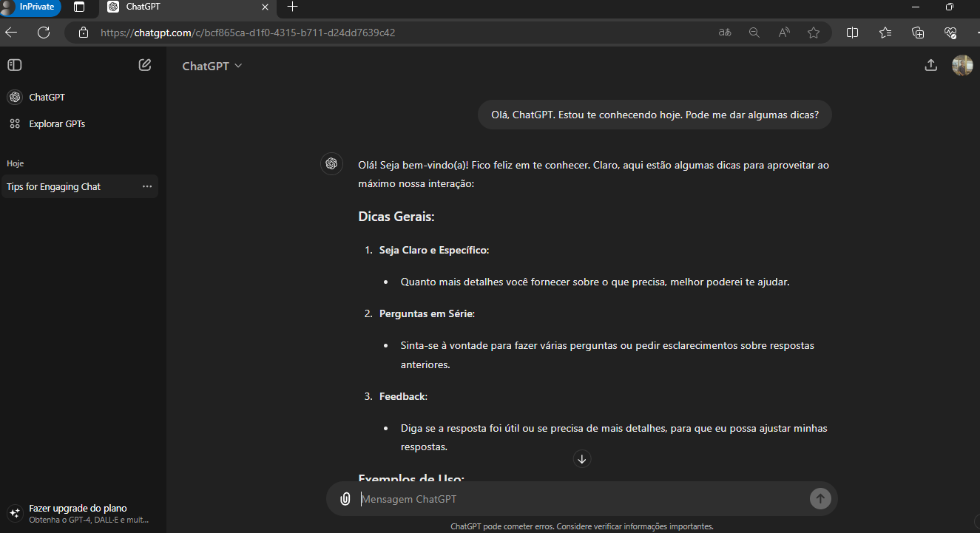
Task: Close the ChatGPT browser tab
Action: coord(265,7)
